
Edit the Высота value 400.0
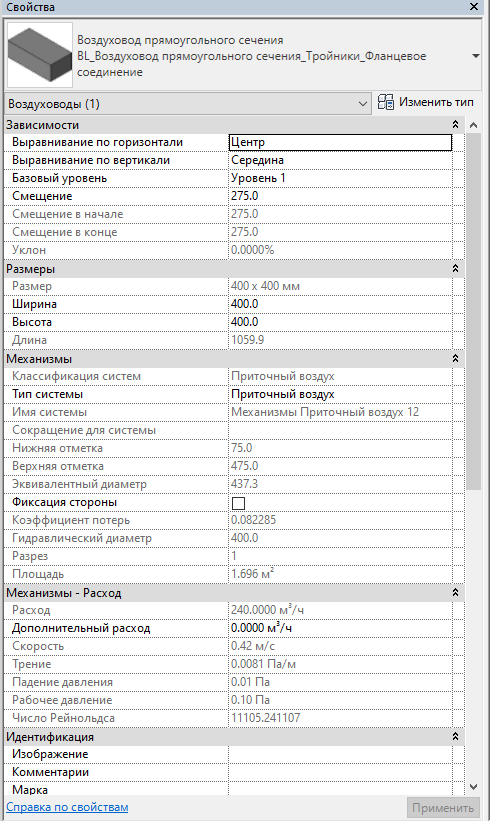click(340, 322)
